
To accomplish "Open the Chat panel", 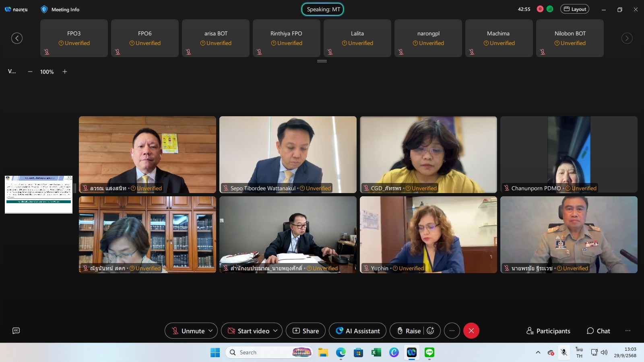I will click(598, 331).
